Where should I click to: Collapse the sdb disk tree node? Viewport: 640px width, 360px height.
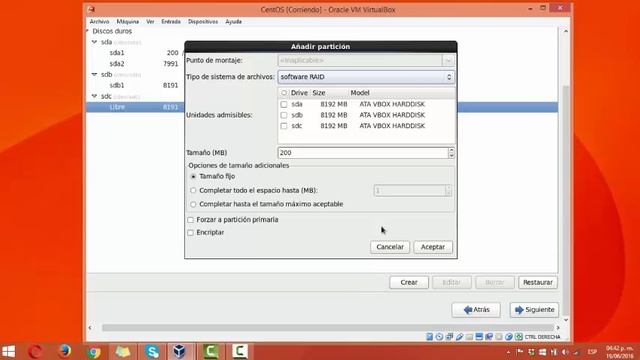point(95,74)
